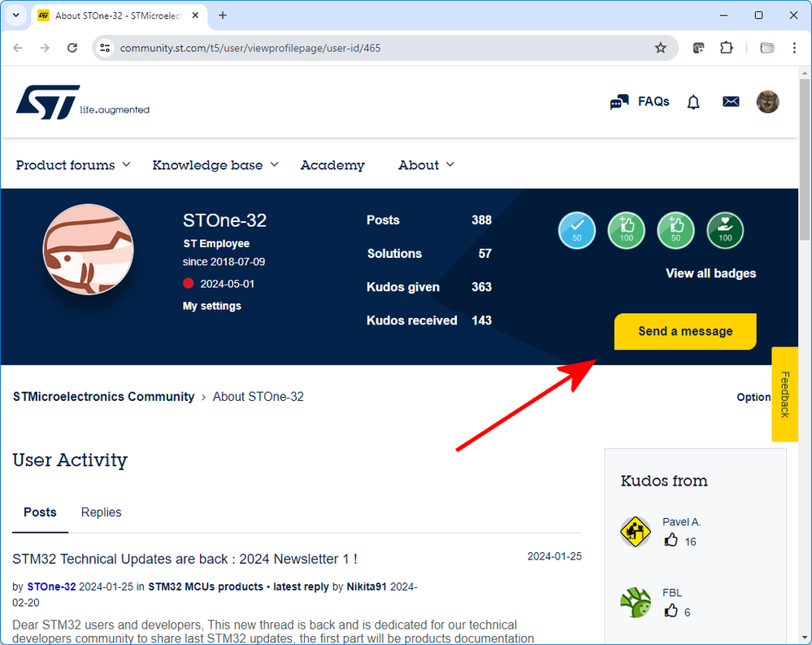Reload the page
The height and width of the screenshot is (645, 812).
72,48
